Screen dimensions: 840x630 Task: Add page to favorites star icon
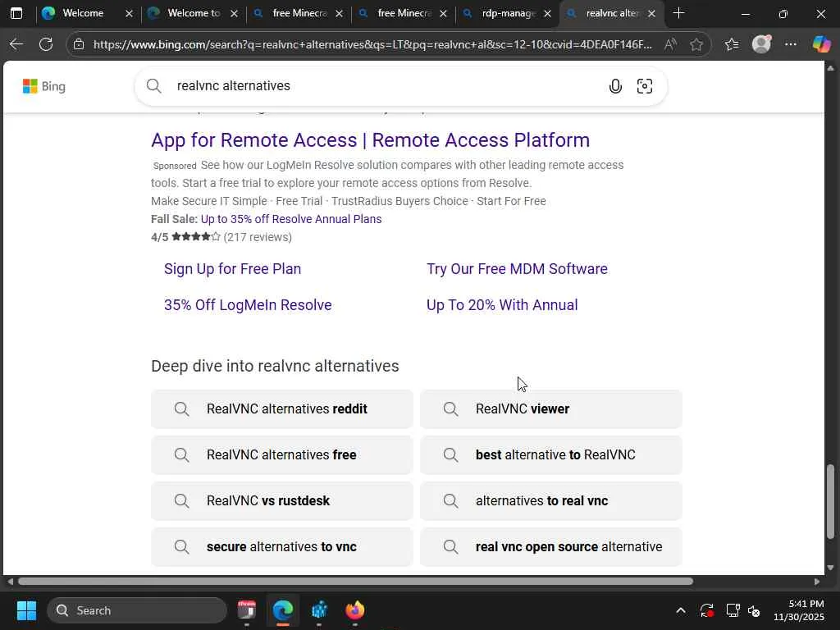click(x=696, y=44)
